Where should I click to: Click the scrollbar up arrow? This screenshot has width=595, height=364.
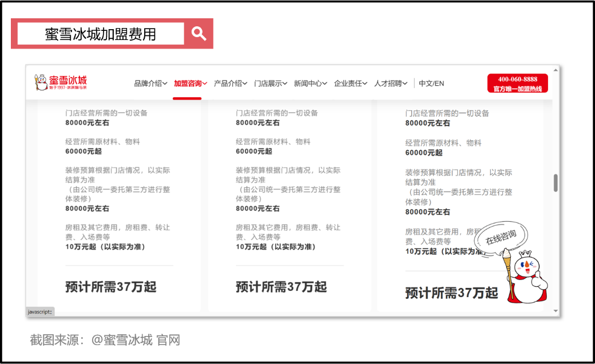[x=555, y=70]
